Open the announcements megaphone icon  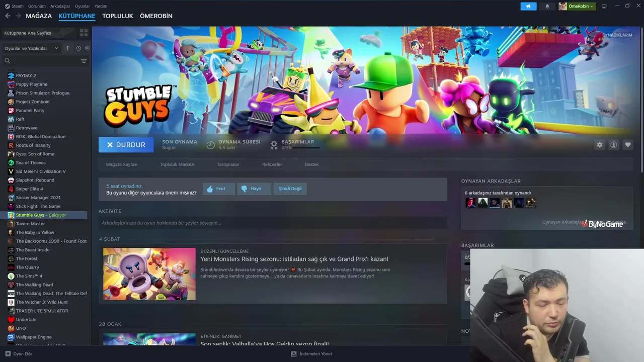click(528, 6)
